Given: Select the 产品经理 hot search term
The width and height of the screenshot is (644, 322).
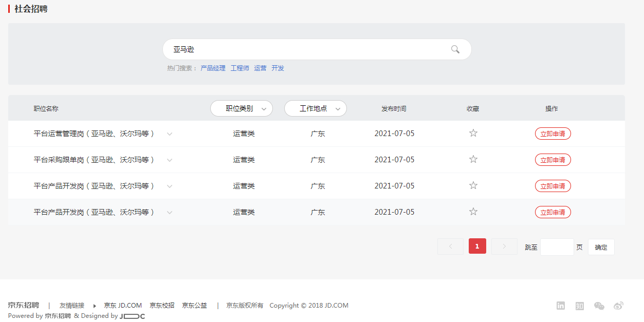Looking at the screenshot, I should 213,68.
